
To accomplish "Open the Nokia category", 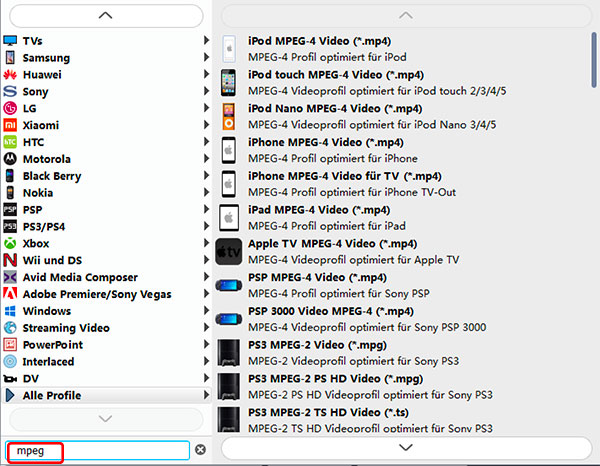I will point(106,192).
